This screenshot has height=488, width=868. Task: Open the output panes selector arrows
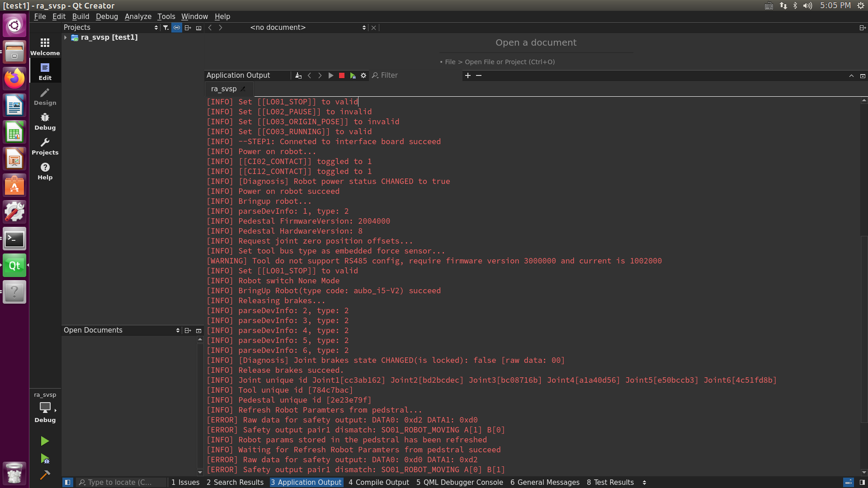644,482
